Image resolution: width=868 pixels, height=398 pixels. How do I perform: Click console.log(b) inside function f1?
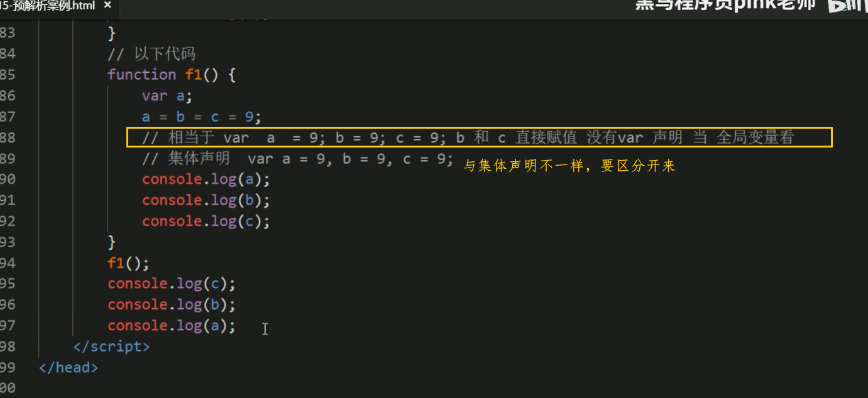206,200
